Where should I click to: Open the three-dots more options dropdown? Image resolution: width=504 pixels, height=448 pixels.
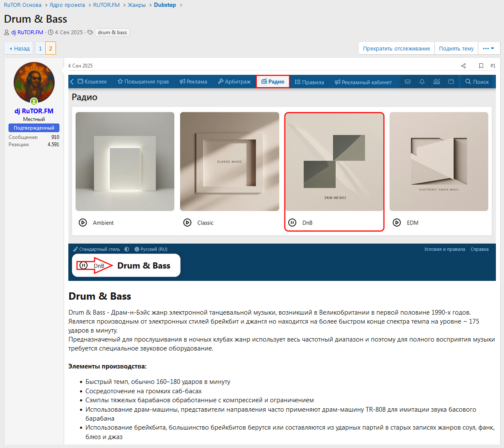coord(489,48)
